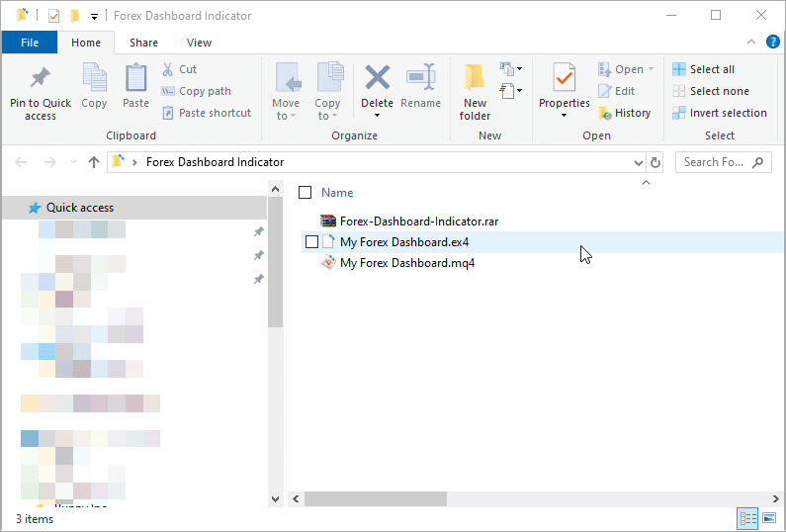This screenshot has width=786, height=532.
Task: Open the File menu tab
Action: (30, 43)
